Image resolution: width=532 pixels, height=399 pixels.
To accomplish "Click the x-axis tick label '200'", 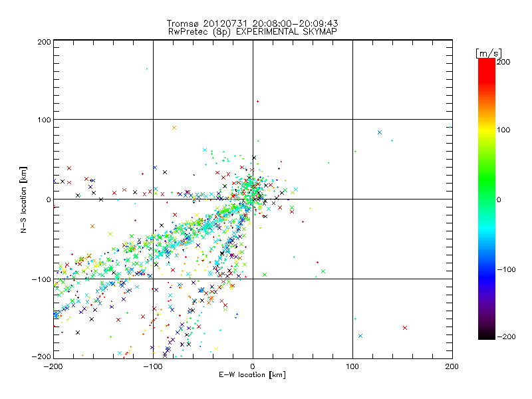I will click(452, 366).
